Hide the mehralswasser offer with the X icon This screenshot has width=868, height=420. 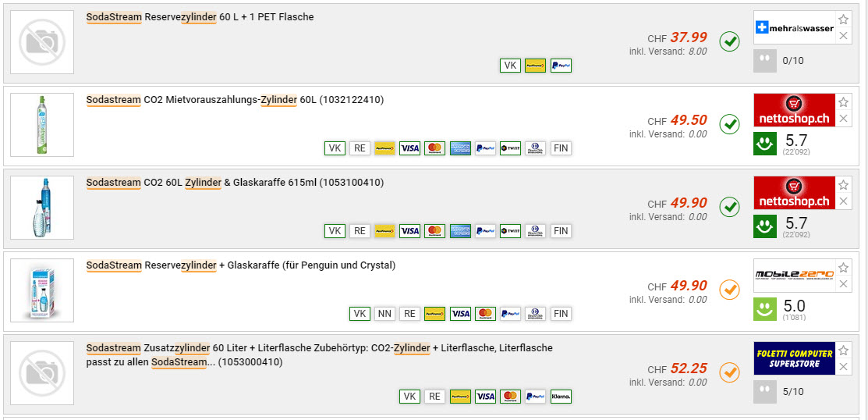click(x=843, y=36)
